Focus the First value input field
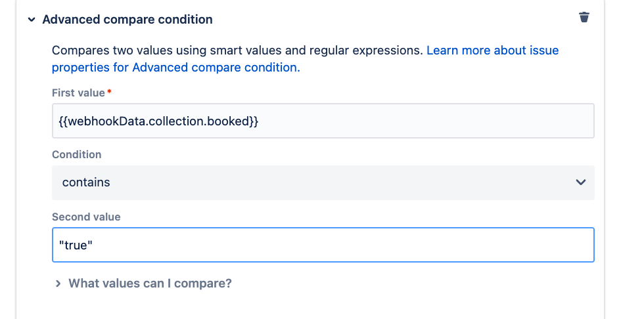 [323, 121]
